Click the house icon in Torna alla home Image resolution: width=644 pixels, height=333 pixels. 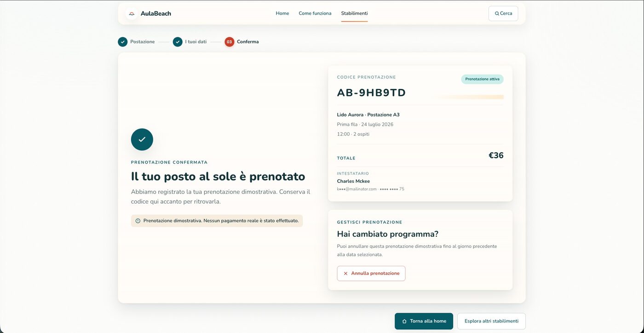tap(404, 321)
